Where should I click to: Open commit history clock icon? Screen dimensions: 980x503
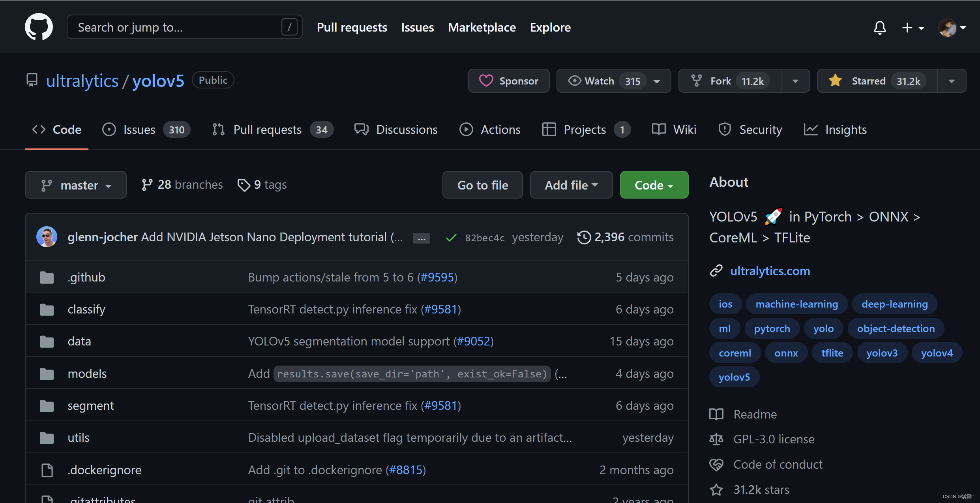click(x=584, y=237)
